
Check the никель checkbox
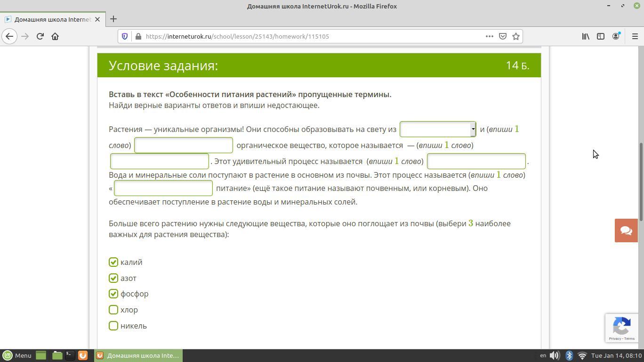pyautogui.click(x=113, y=326)
